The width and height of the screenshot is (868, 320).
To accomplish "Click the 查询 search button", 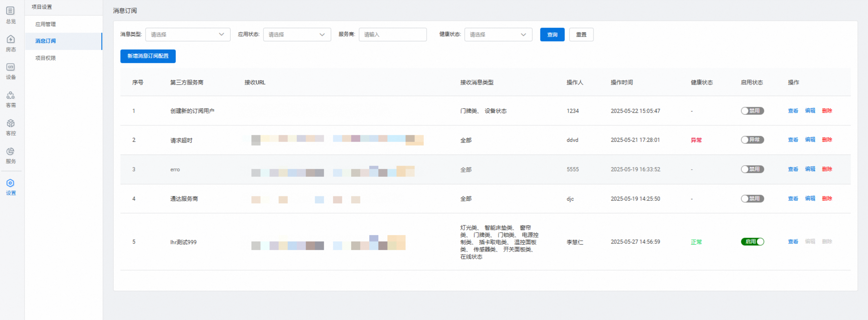I will [x=552, y=34].
